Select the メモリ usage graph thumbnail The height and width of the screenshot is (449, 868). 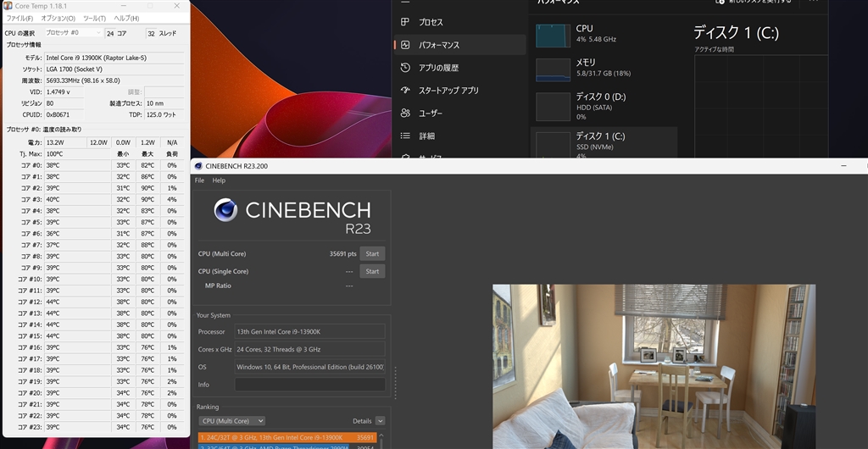(x=553, y=70)
